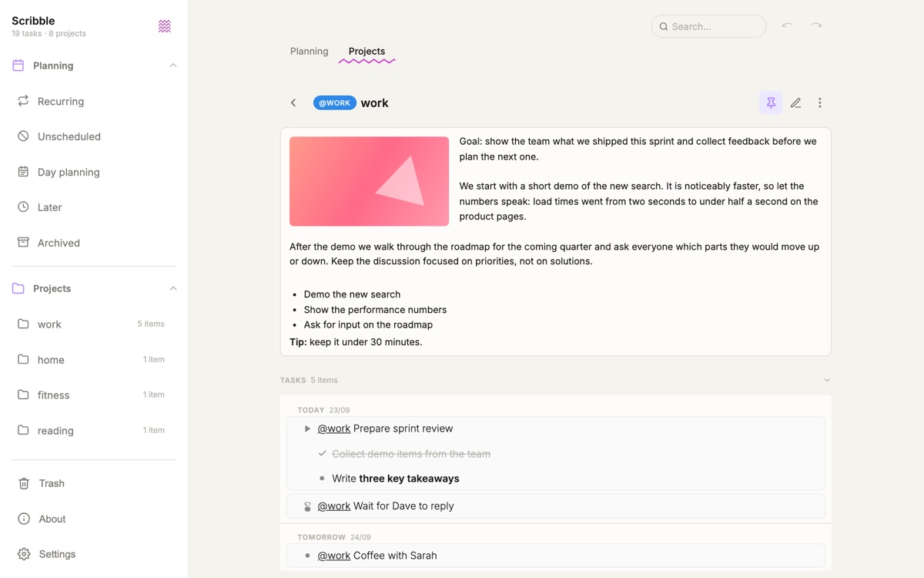This screenshot has width=924, height=578.
Task: Click 'Ask for input on the roadmap' bullet
Action: click(x=368, y=324)
